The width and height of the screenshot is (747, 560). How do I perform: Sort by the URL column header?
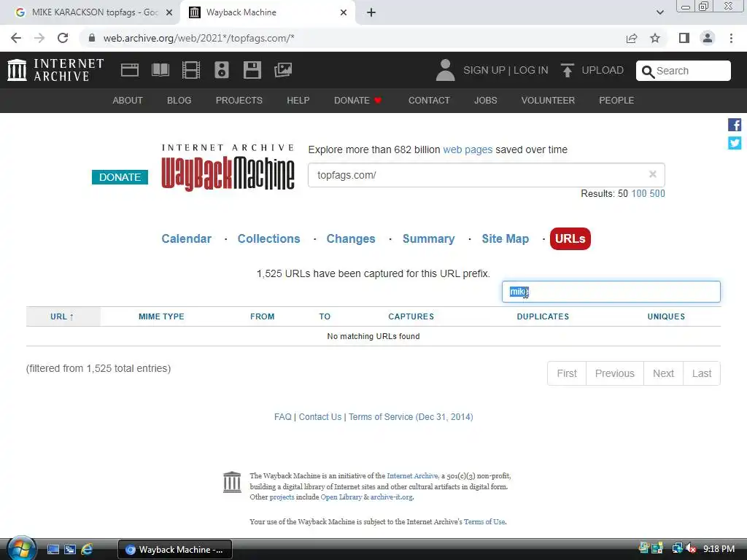(63, 316)
